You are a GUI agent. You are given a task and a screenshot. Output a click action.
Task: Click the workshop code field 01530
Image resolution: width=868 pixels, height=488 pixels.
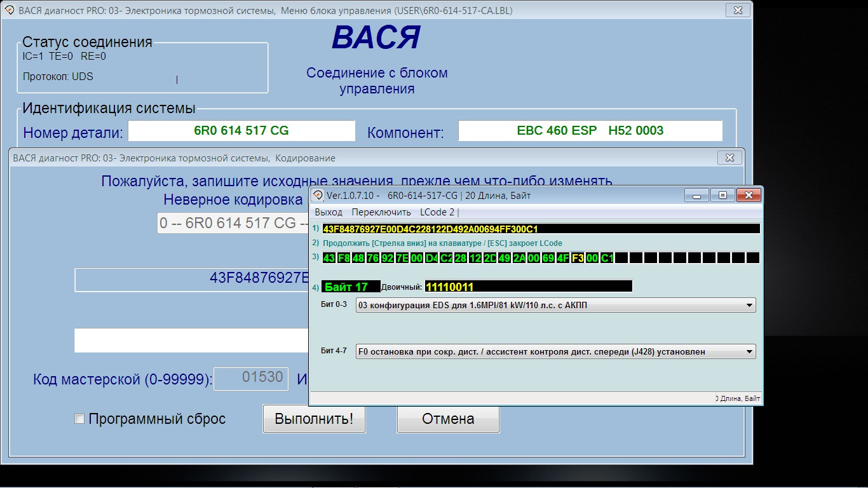251,379
